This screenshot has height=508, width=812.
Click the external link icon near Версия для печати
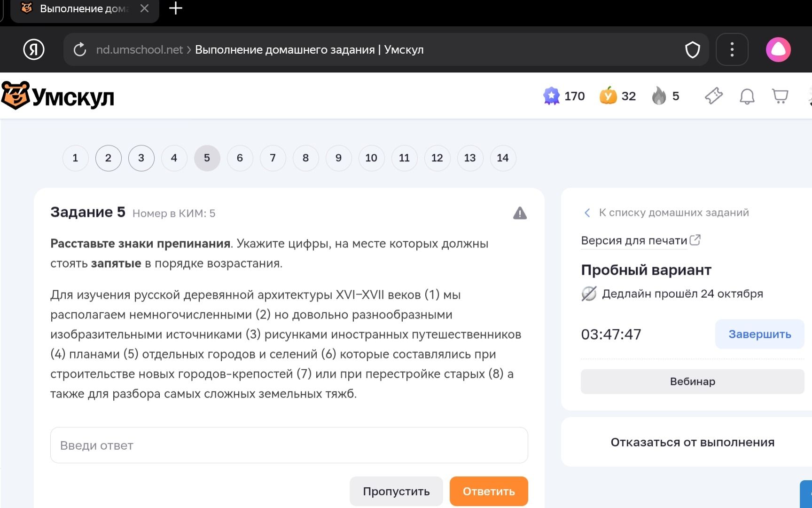click(x=695, y=240)
